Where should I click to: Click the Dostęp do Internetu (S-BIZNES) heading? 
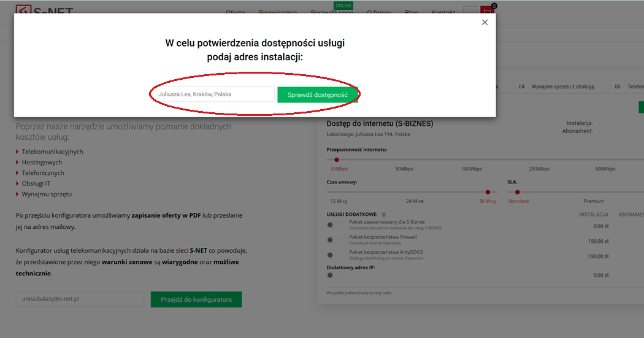(380, 124)
